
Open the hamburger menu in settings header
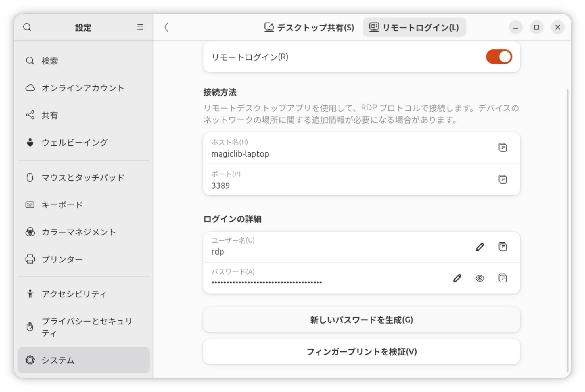pos(140,27)
